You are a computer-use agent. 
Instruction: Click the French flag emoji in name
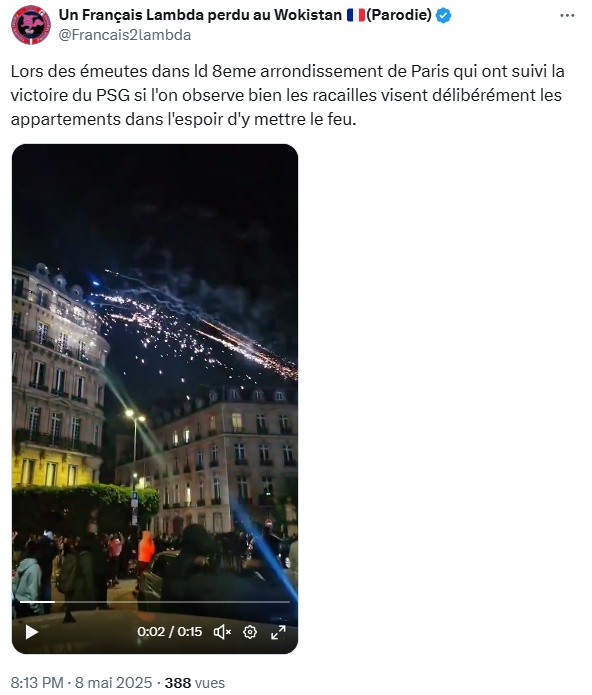click(x=356, y=16)
